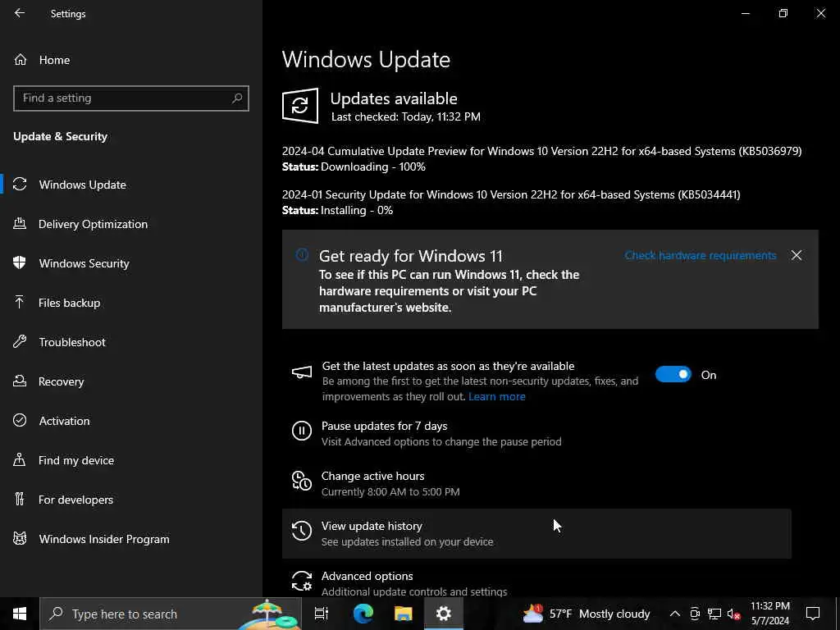Go to the Files backup page
Screen dimensions: 840x630
tap(131, 303)
